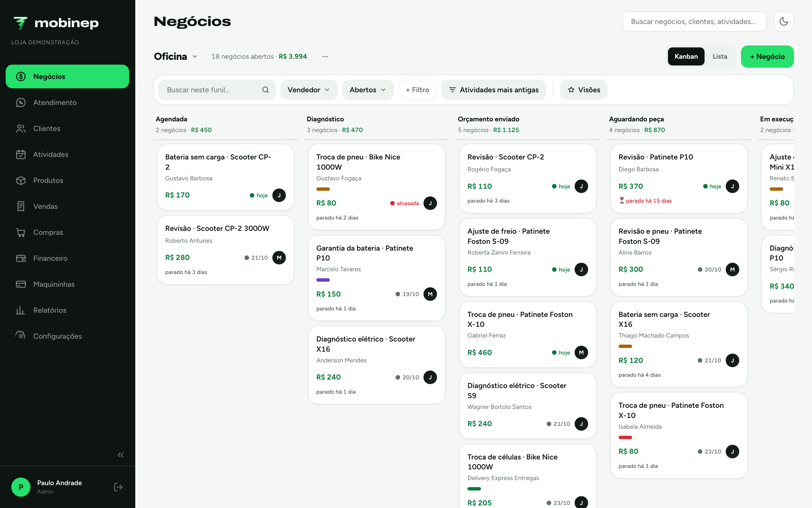812x508 pixels.
Task: Click purple tag on Marcelo Tavares card
Action: (x=323, y=280)
